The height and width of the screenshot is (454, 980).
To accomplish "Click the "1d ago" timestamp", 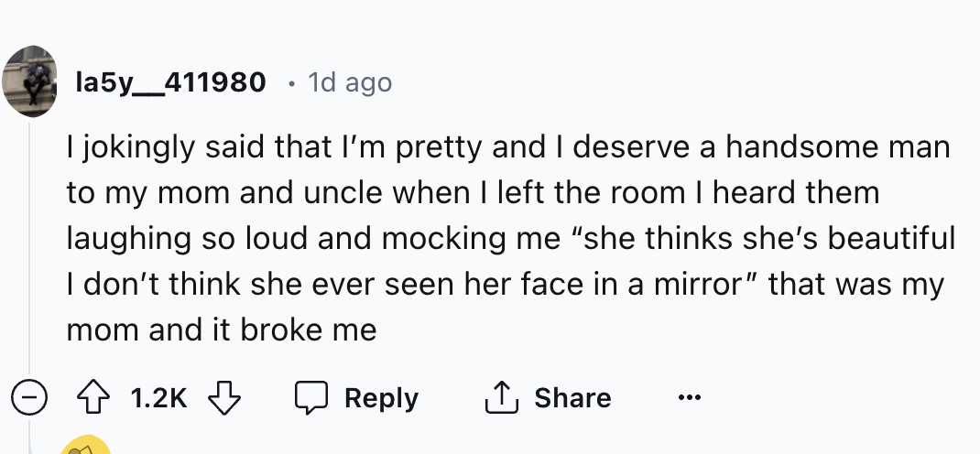I will [x=350, y=82].
